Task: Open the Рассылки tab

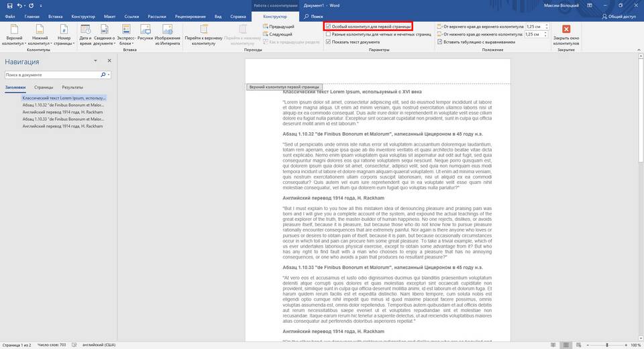Action: click(157, 16)
